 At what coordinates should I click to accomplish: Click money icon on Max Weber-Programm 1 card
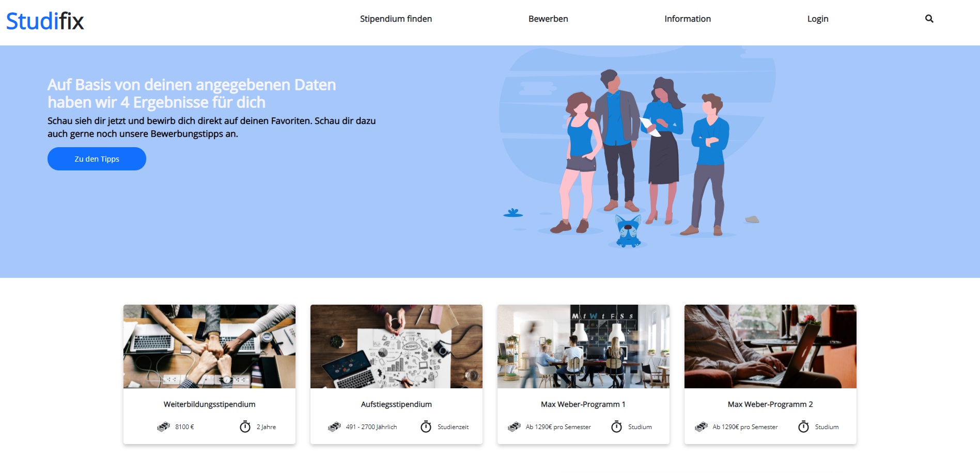pos(514,427)
